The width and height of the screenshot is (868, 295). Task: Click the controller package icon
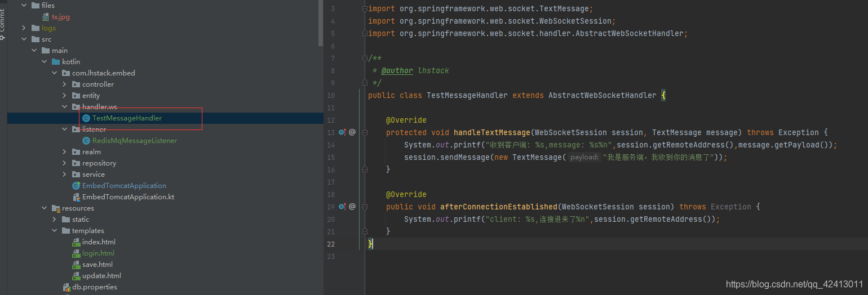[x=76, y=84]
